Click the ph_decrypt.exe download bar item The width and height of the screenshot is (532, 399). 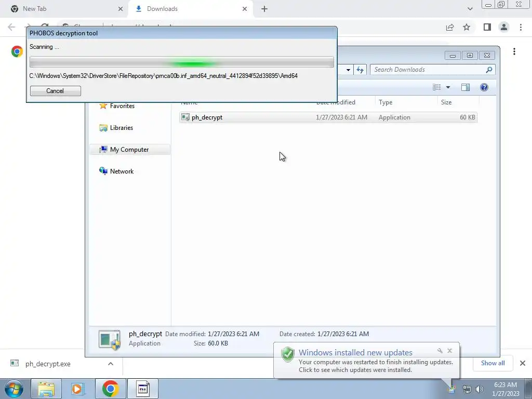pyautogui.click(x=48, y=364)
